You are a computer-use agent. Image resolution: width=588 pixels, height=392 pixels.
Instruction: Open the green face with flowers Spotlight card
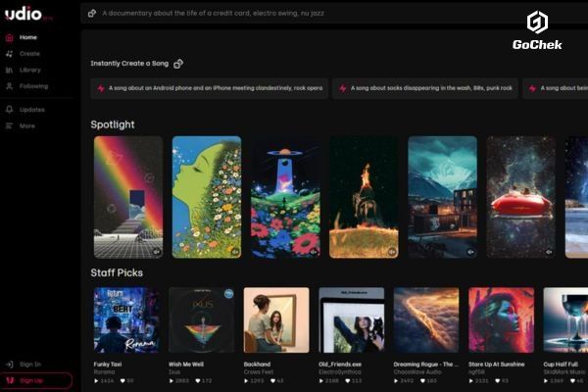coord(207,197)
